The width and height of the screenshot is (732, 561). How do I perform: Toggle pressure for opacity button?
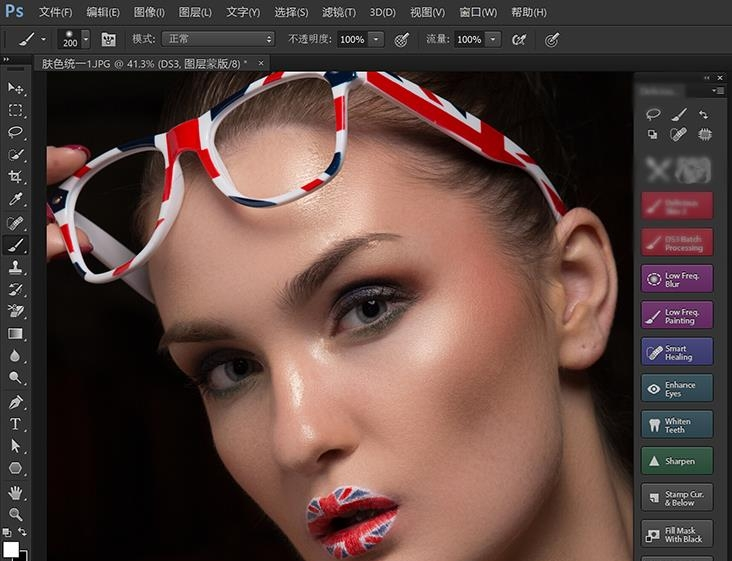402,39
